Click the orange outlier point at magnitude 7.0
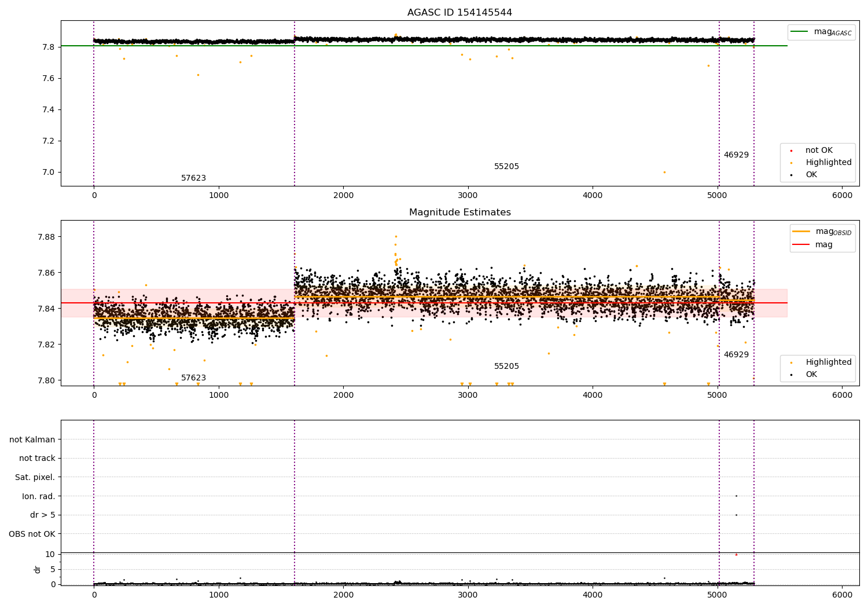Image resolution: width=868 pixels, height=608 pixels. [664, 172]
